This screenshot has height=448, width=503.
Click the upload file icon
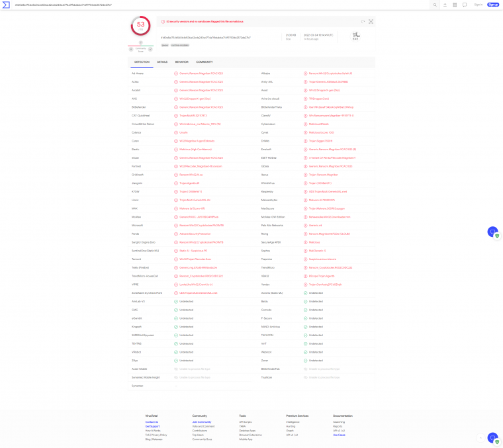coord(445,5)
